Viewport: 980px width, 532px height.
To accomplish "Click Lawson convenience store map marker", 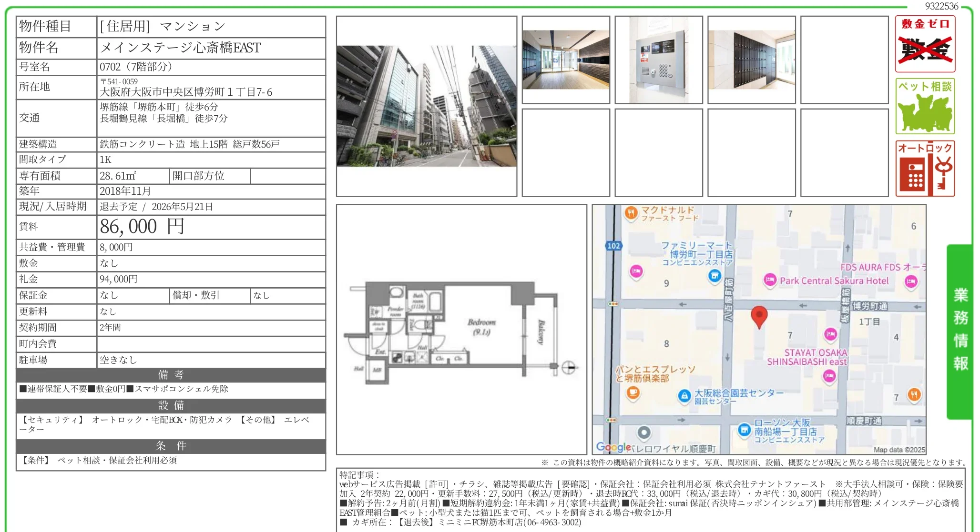I will 744,430.
